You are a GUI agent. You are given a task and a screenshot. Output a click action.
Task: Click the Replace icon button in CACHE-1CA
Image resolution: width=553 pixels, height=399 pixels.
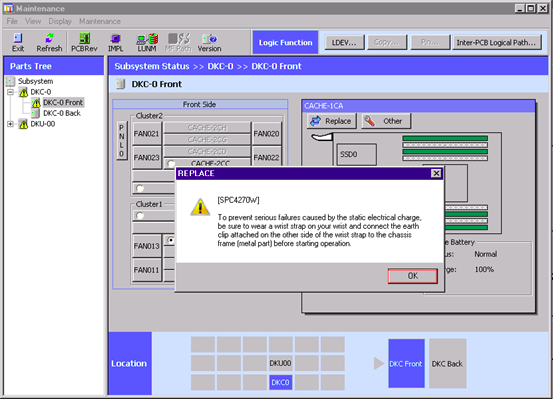pyautogui.click(x=332, y=121)
